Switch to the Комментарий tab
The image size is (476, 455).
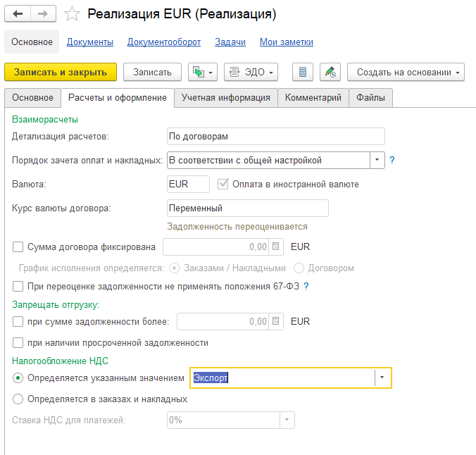click(x=313, y=98)
